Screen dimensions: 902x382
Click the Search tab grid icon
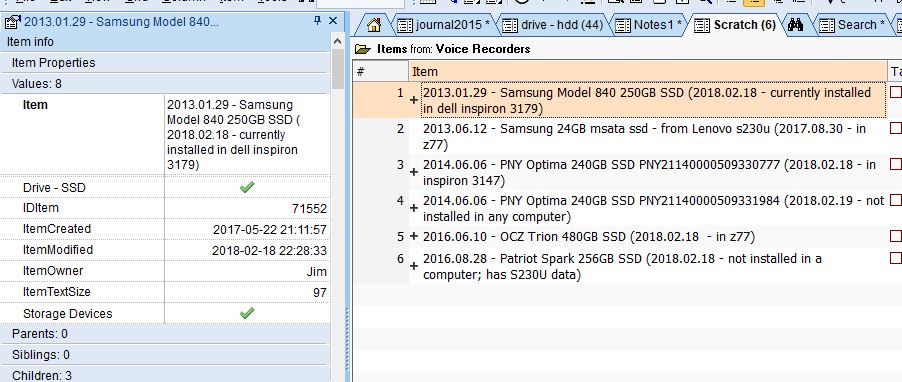click(827, 25)
